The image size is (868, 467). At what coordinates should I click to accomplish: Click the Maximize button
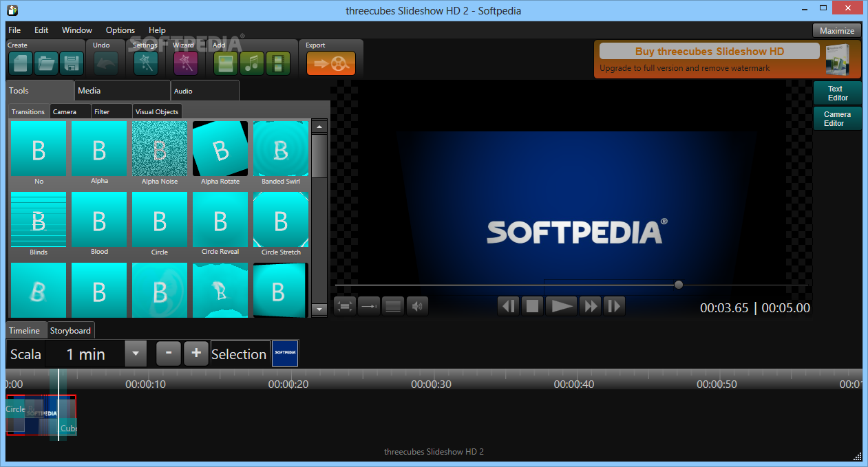(837, 30)
